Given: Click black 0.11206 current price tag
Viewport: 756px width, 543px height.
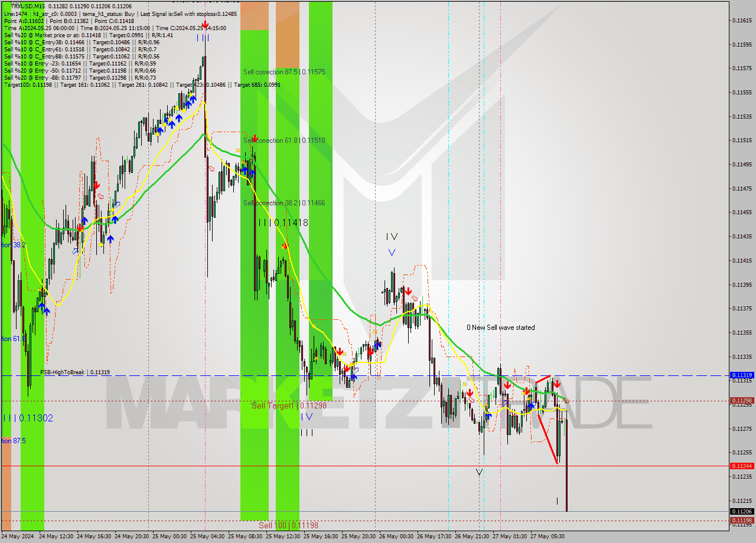Looking at the screenshot, I should [x=742, y=512].
